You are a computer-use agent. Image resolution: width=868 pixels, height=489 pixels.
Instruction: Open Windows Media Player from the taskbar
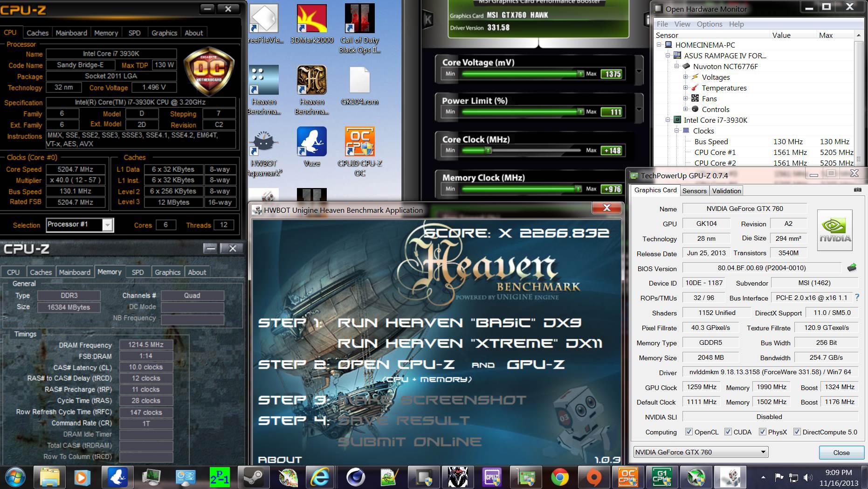click(82, 477)
